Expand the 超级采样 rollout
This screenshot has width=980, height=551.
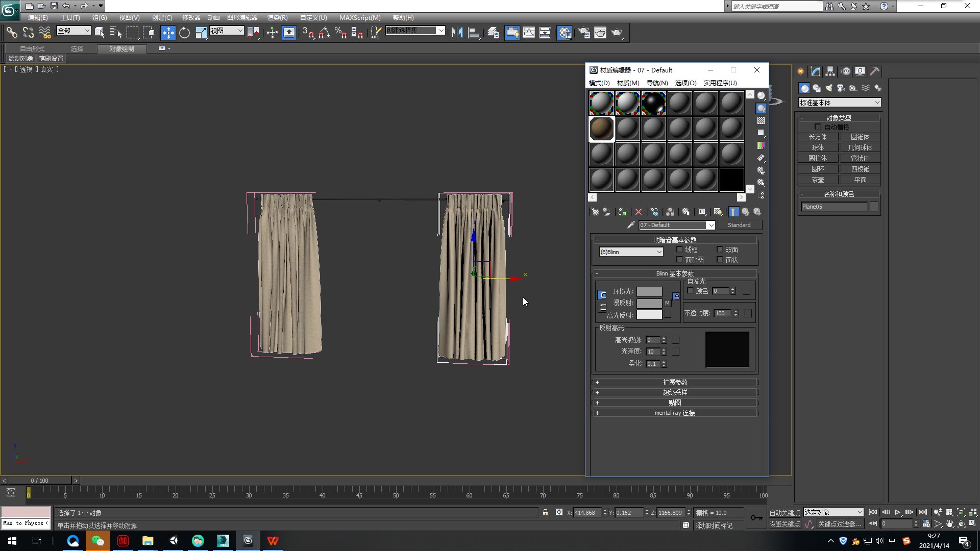point(675,392)
